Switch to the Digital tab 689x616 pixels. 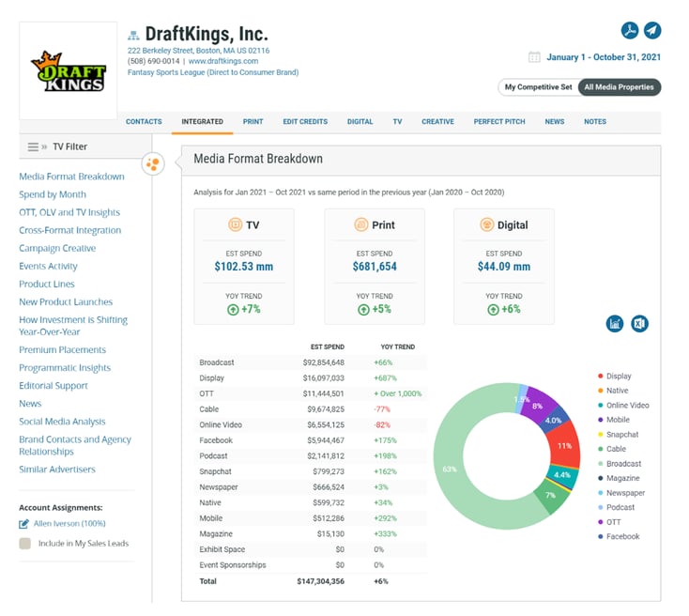coord(360,122)
